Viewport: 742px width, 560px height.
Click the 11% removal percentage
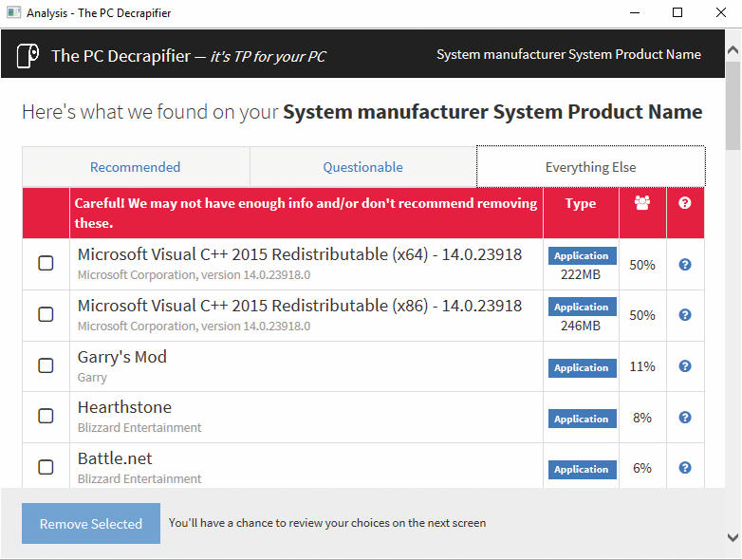[642, 366]
